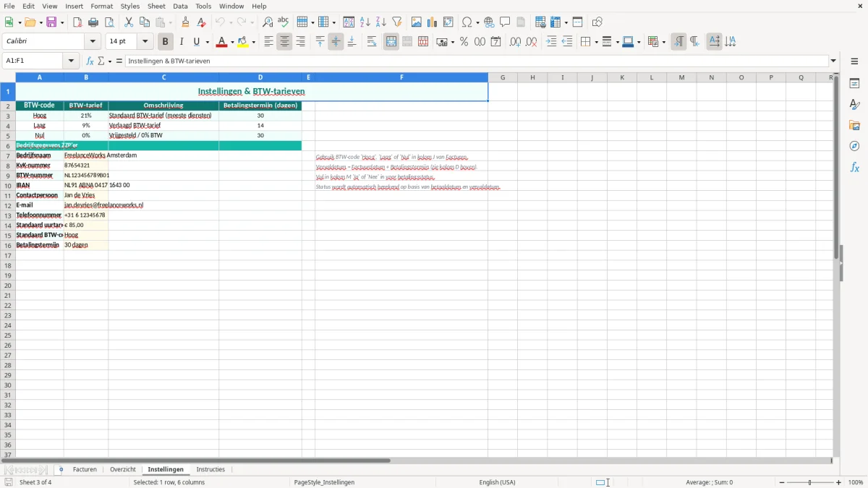The height and width of the screenshot is (488, 868).
Task: Open the Sheet menu
Action: pyautogui.click(x=156, y=6)
